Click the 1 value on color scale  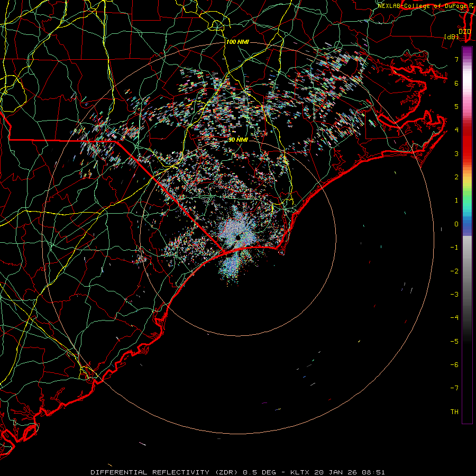point(456,200)
